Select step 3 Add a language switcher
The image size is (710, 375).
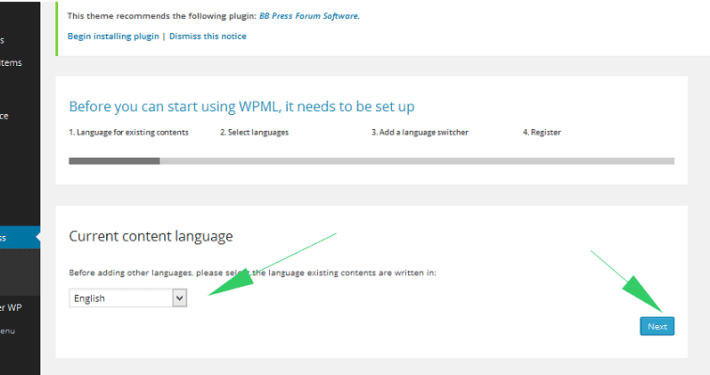coord(420,132)
